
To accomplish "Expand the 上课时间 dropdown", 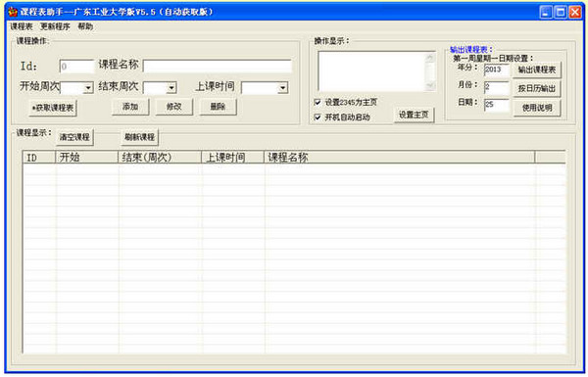I will tap(282, 88).
